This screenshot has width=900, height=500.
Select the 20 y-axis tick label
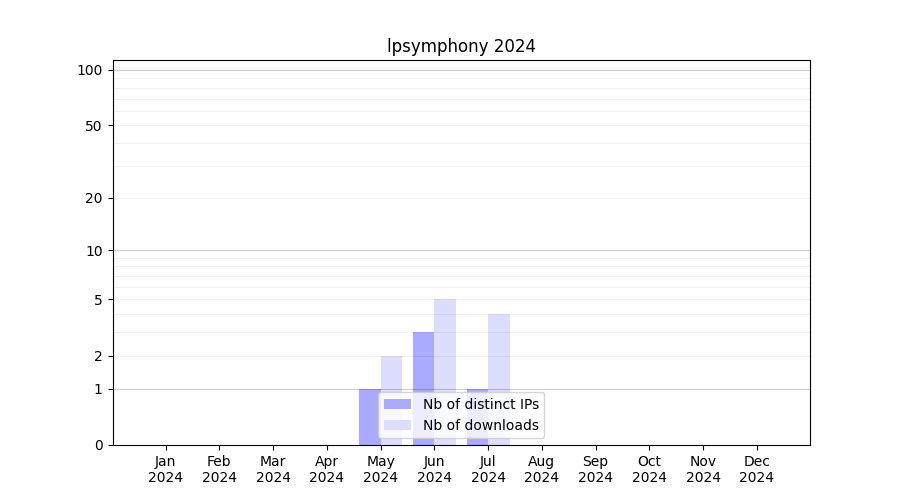tap(94, 198)
